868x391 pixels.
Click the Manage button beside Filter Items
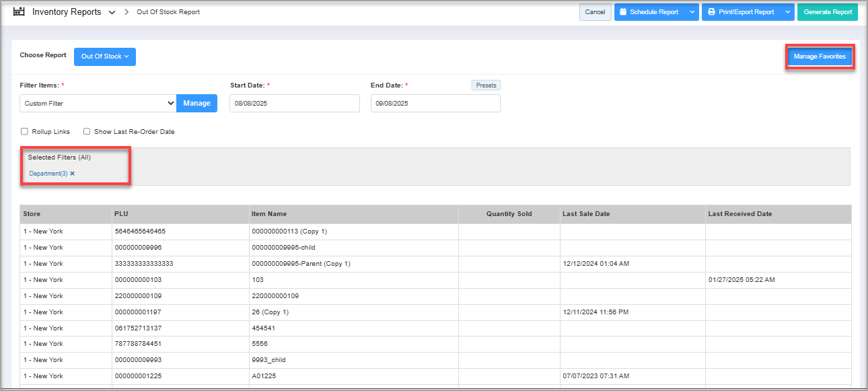click(196, 103)
